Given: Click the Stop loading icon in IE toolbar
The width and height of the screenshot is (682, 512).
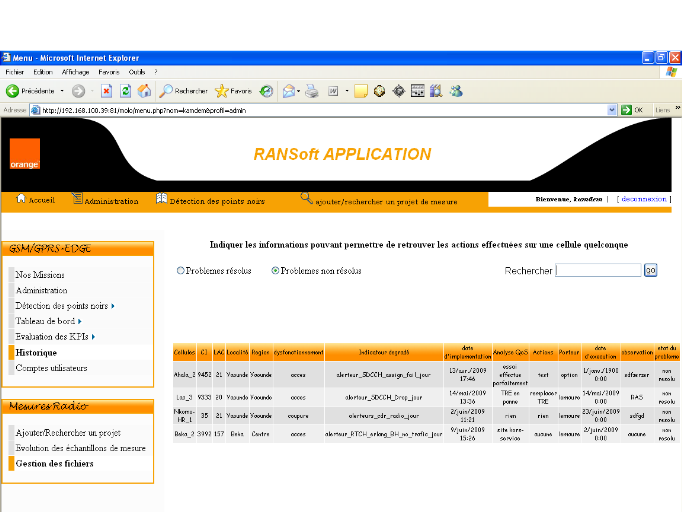Looking at the screenshot, I should click(106, 91).
